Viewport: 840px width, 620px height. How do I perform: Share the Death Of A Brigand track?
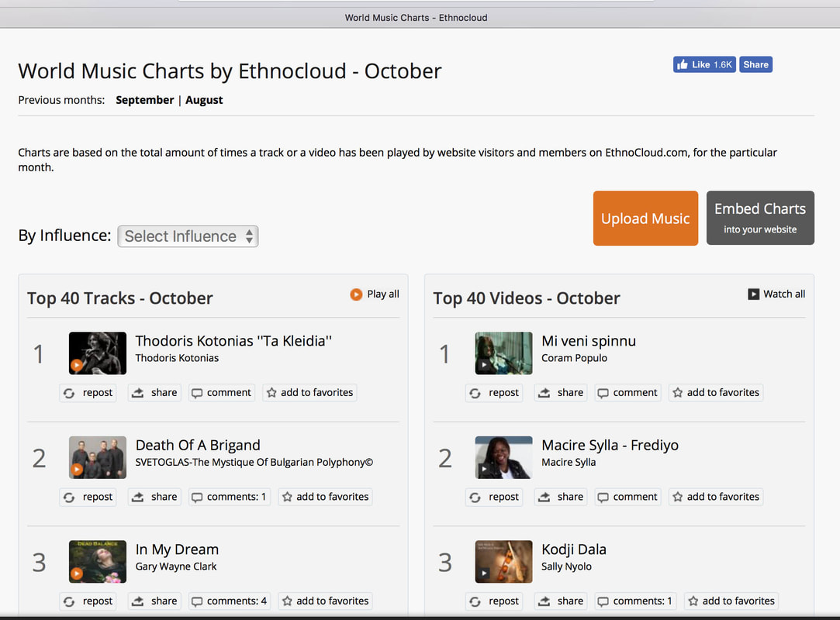click(154, 497)
